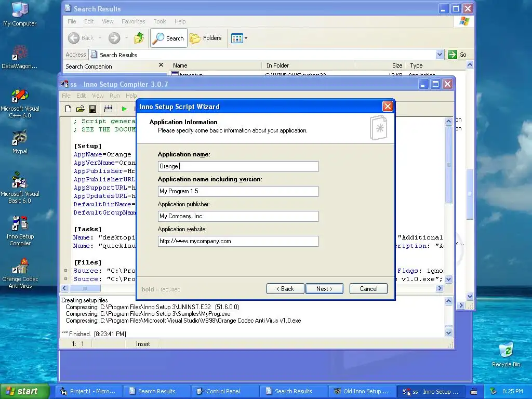This screenshot has height=399, width=532.
Task: Click the Up folder icon in Search Results
Action: [x=139, y=38]
